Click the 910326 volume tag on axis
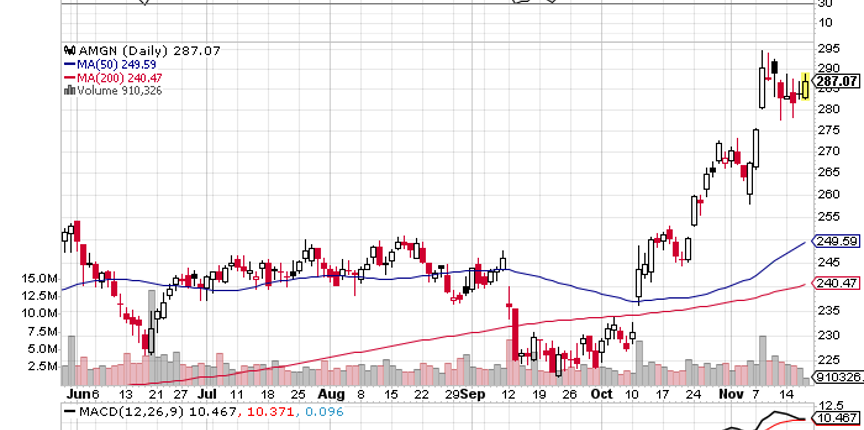This screenshot has width=864, height=430. point(837,377)
